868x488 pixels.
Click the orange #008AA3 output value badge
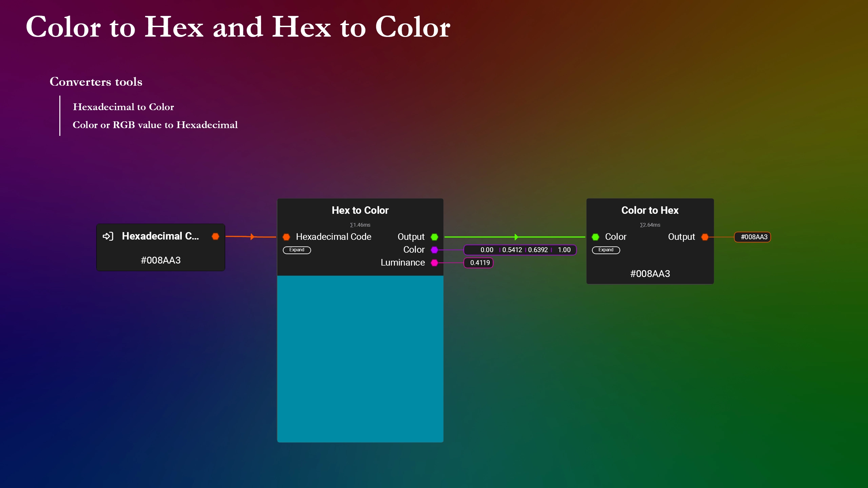(753, 237)
